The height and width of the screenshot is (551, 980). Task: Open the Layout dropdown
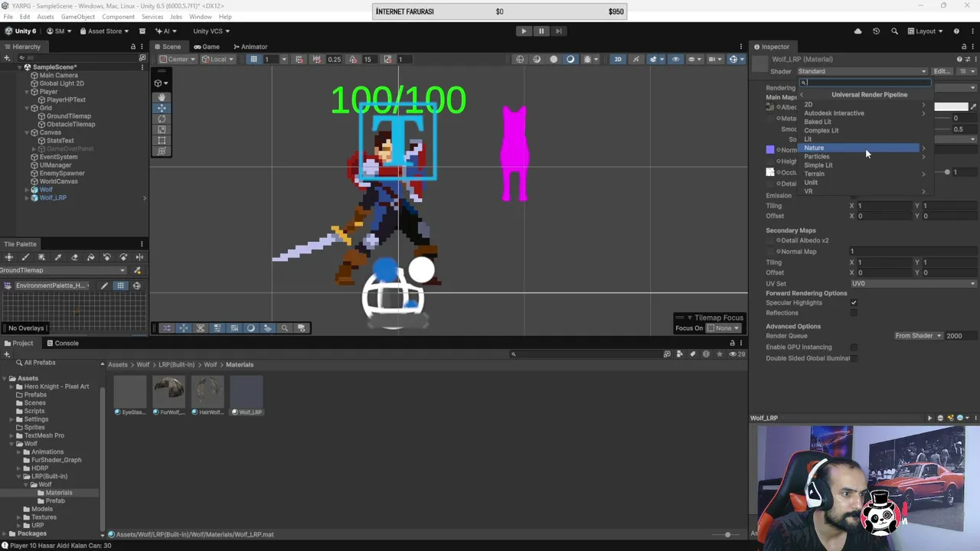click(x=926, y=31)
